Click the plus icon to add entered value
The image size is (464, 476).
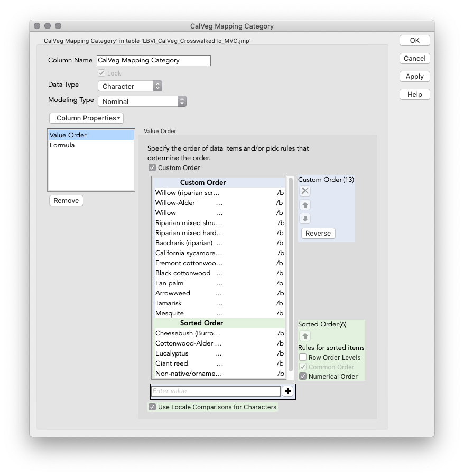(287, 391)
